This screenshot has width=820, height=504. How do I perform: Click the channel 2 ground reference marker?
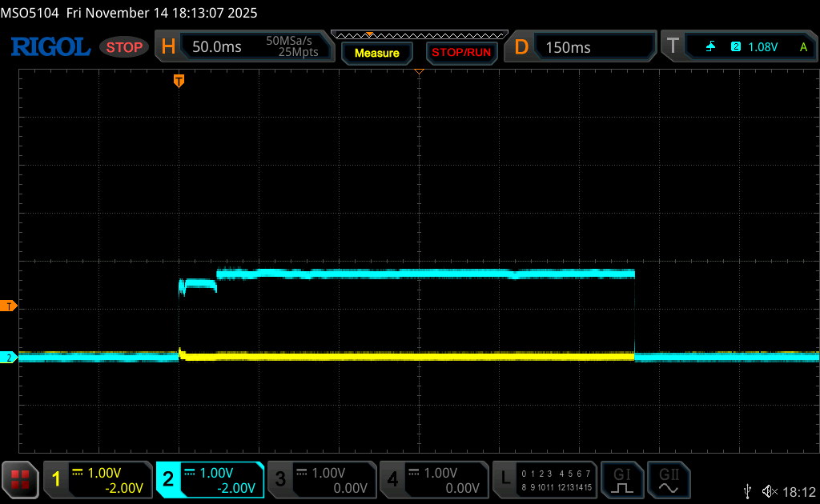pos(9,358)
